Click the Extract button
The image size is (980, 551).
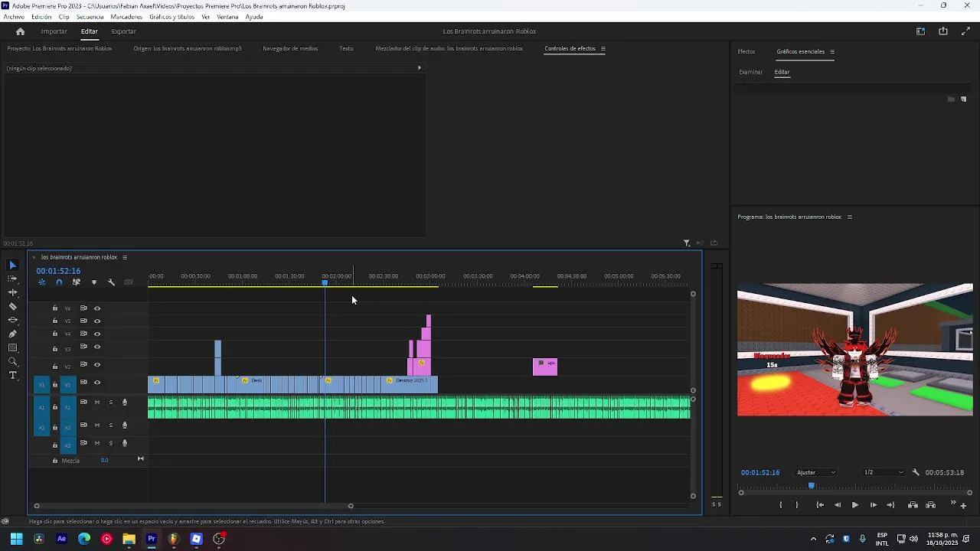pyautogui.click(x=930, y=505)
